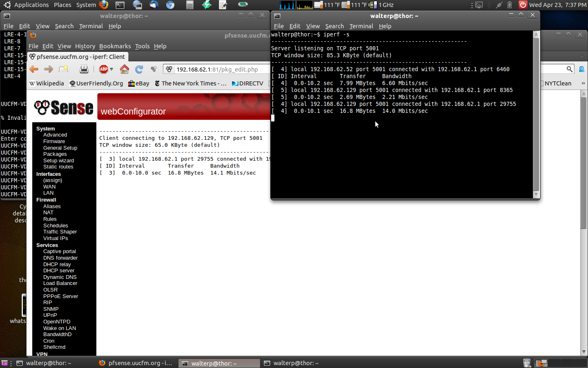Click the Adblock Plus ABP icon
The image size is (588, 368).
tap(104, 69)
